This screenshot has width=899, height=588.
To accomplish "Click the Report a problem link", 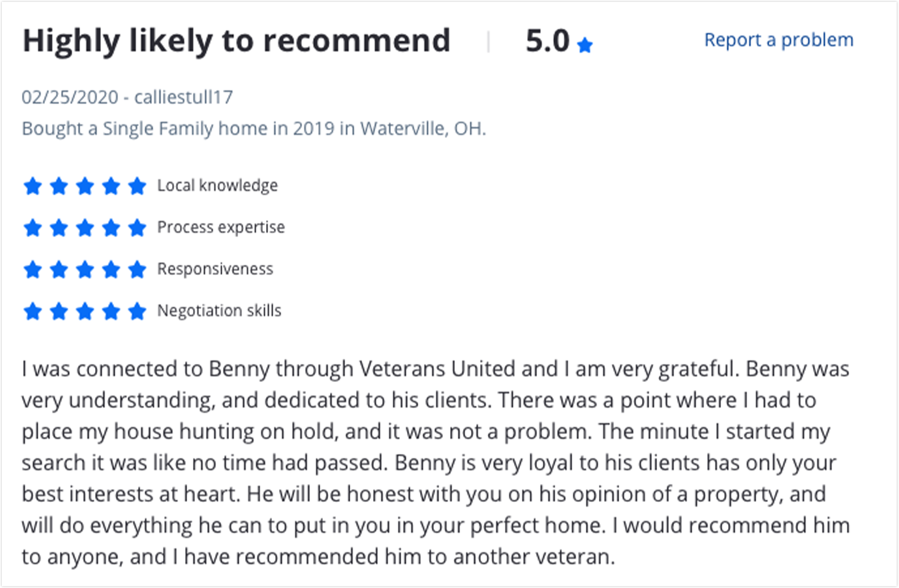I will coord(778,40).
